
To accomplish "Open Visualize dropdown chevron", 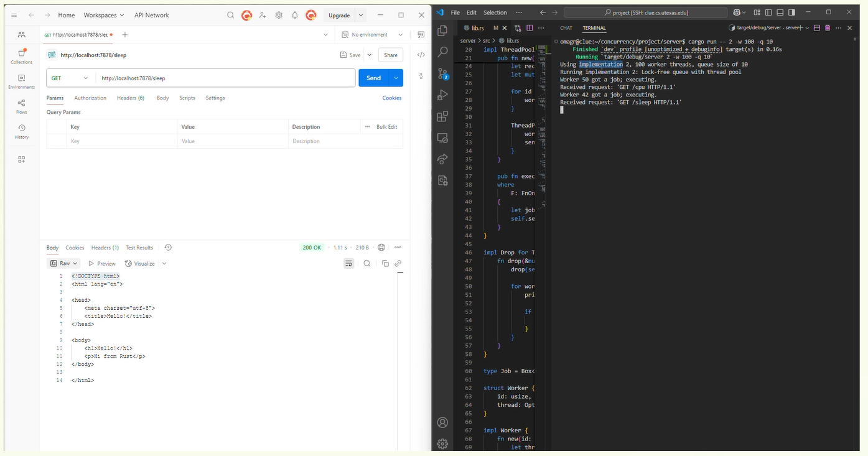I will point(164,264).
